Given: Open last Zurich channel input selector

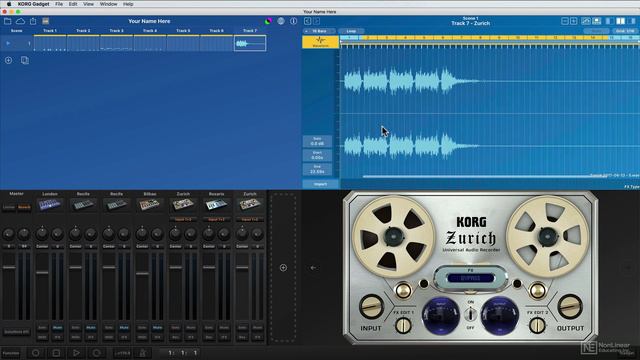Looking at the screenshot, I should click(250, 219).
